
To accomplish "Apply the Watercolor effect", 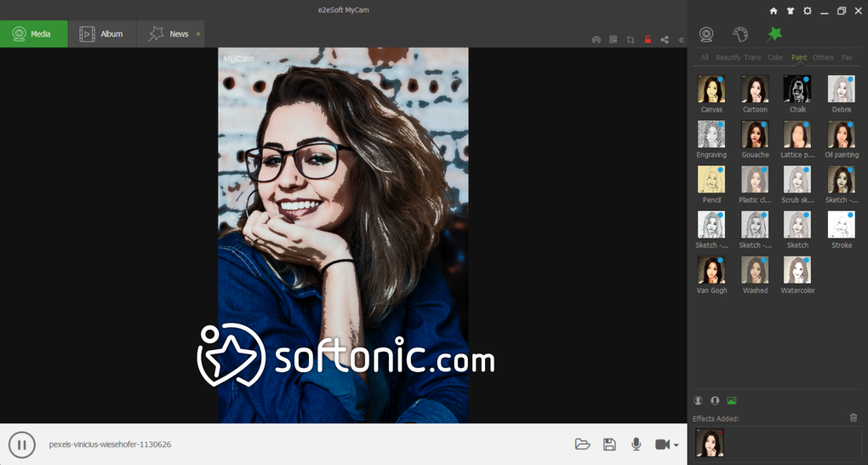I will (x=797, y=269).
